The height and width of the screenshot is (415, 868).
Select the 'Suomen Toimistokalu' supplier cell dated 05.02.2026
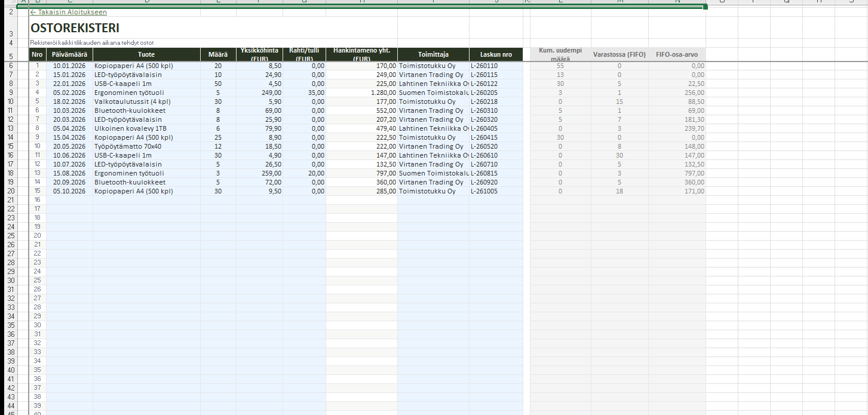pyautogui.click(x=433, y=93)
